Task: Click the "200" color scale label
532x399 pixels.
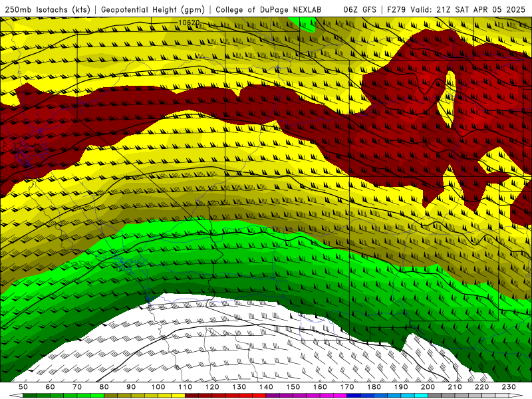Action: point(428,387)
